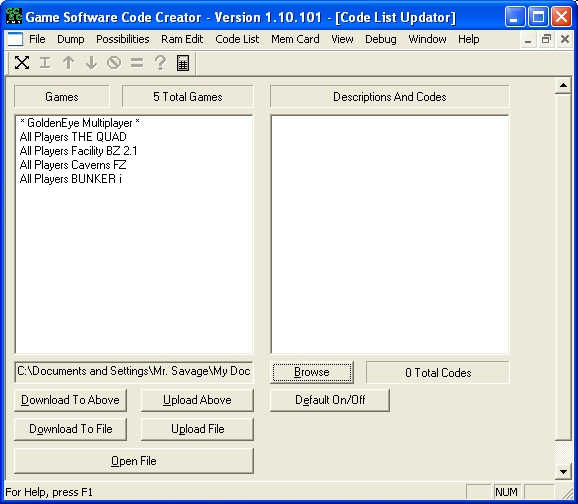Viewport: 578px width, 504px height.
Task: Click the vertical scrollbar thumb
Action: 563,267
